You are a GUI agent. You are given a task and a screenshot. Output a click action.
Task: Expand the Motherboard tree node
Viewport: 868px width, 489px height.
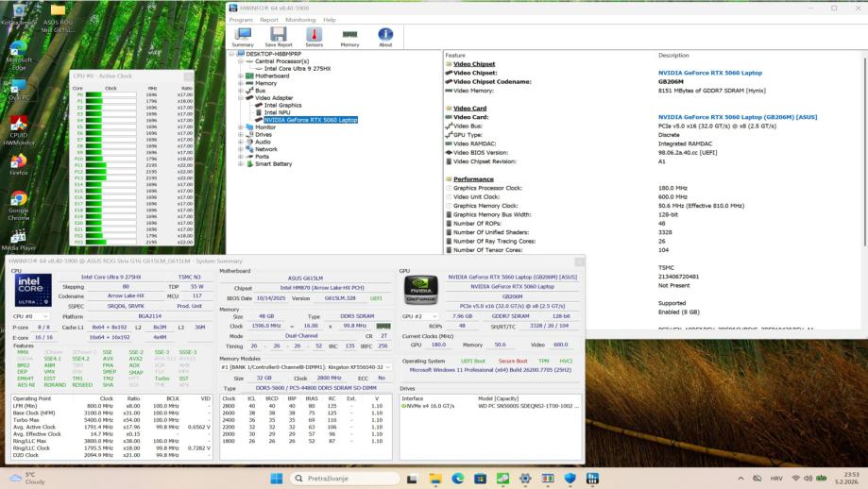(240, 76)
